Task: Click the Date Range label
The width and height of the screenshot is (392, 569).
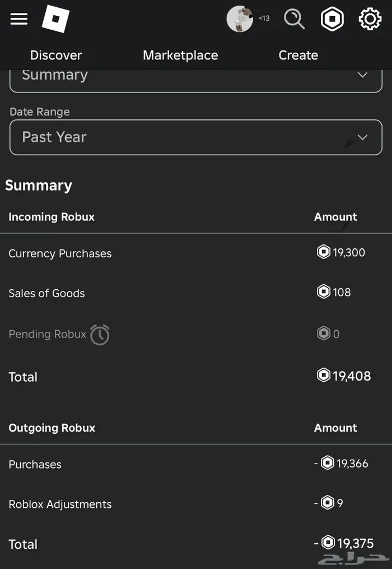Action: [x=40, y=112]
